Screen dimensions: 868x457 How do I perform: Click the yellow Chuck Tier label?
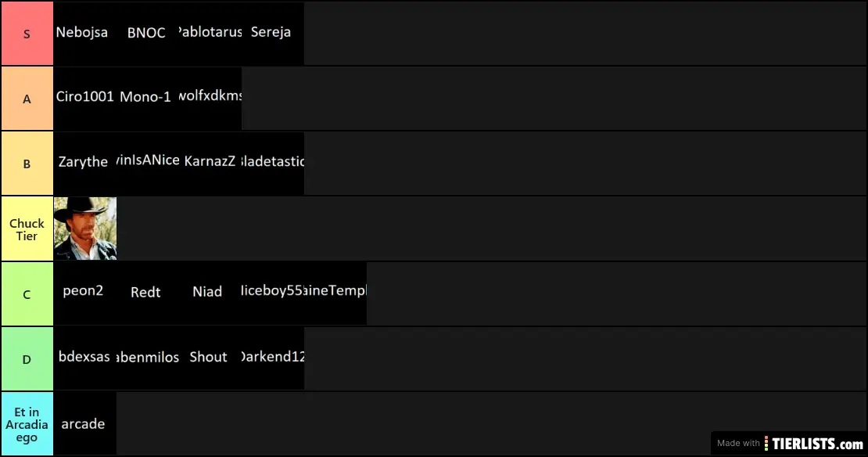27,228
